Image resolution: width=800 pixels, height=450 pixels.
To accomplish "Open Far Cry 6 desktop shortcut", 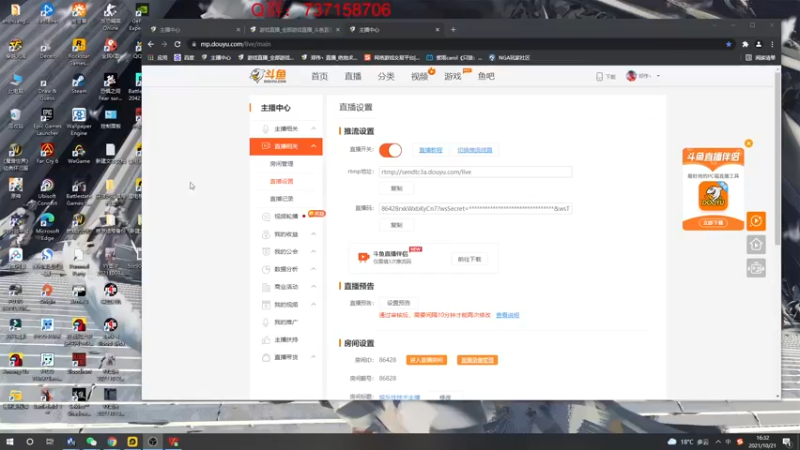I will pos(47,154).
